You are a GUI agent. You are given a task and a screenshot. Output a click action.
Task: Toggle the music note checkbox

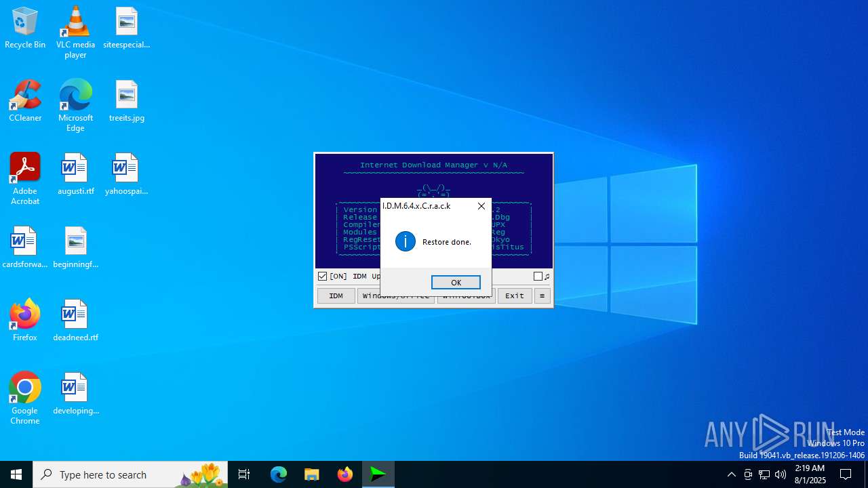(x=538, y=277)
